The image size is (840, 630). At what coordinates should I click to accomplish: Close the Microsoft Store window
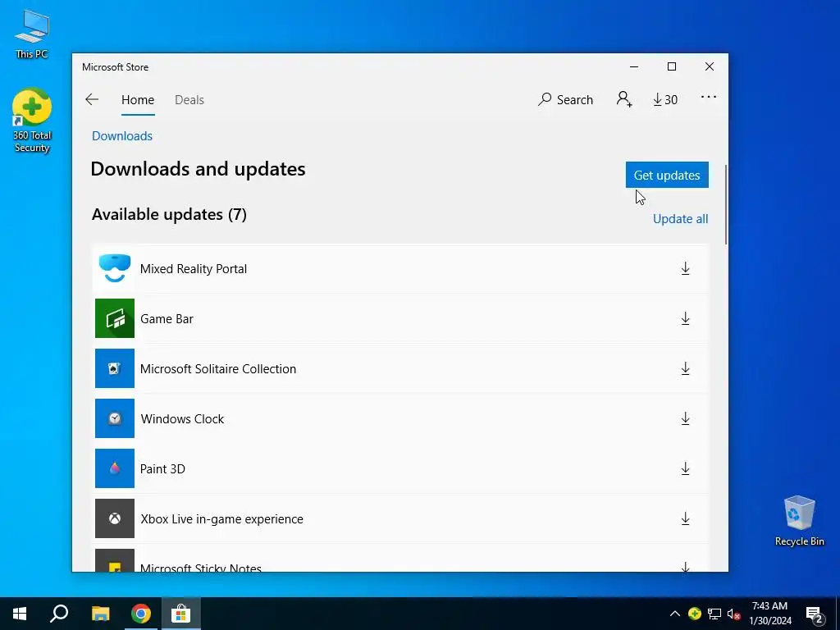pos(710,66)
